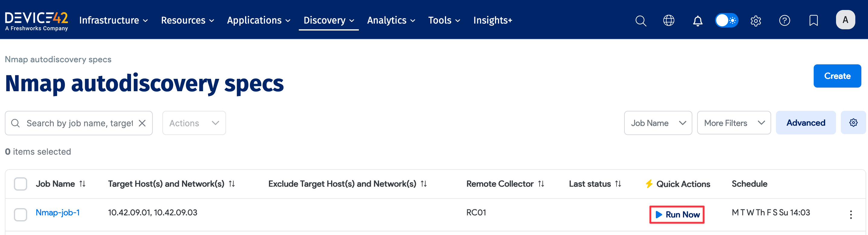
Task: Check the select-all checkbox in header
Action: click(x=21, y=184)
